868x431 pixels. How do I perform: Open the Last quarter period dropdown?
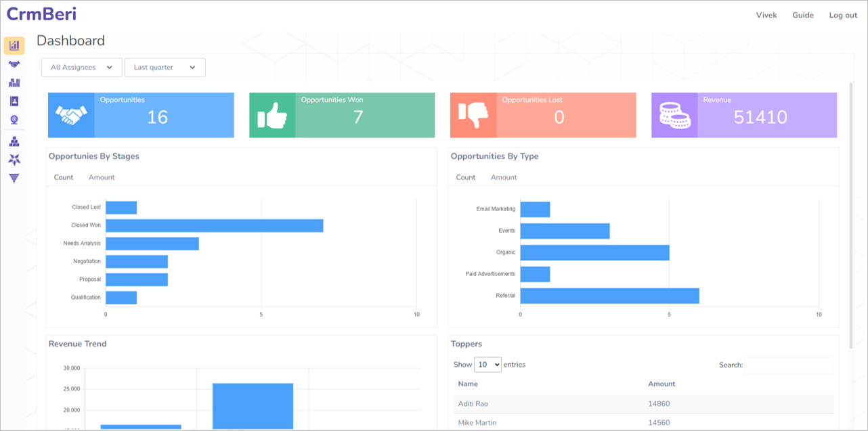(x=165, y=68)
